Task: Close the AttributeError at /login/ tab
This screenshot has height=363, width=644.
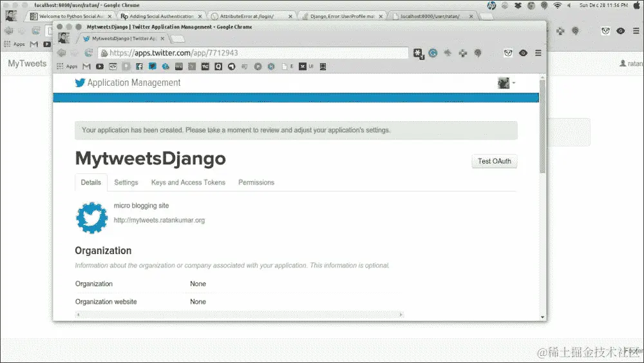Action: click(290, 17)
